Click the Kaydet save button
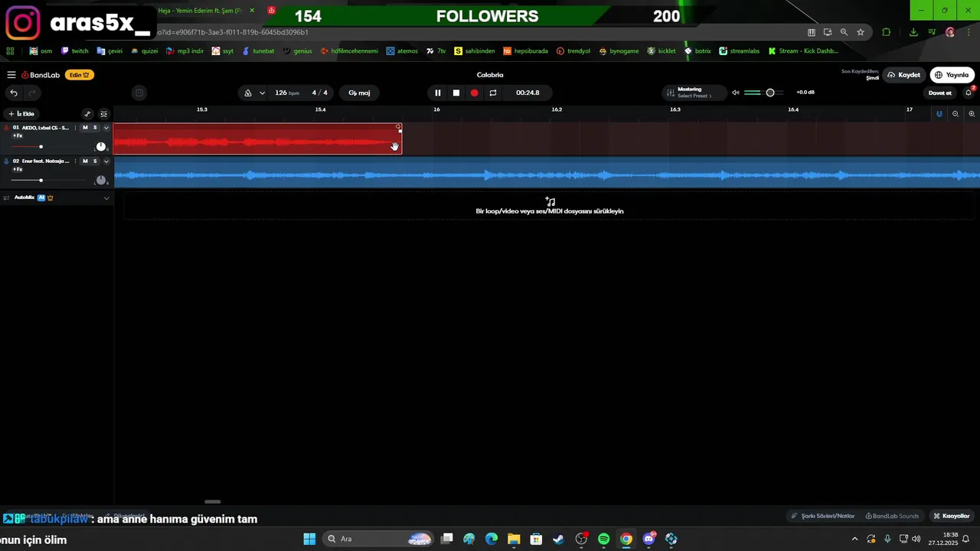The height and width of the screenshot is (551, 980). pos(903,75)
